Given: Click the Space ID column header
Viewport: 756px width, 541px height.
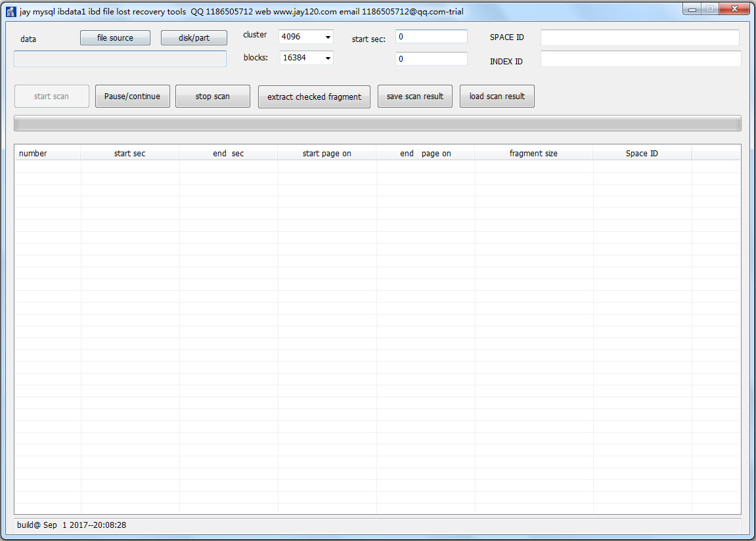Looking at the screenshot, I should click(x=642, y=153).
